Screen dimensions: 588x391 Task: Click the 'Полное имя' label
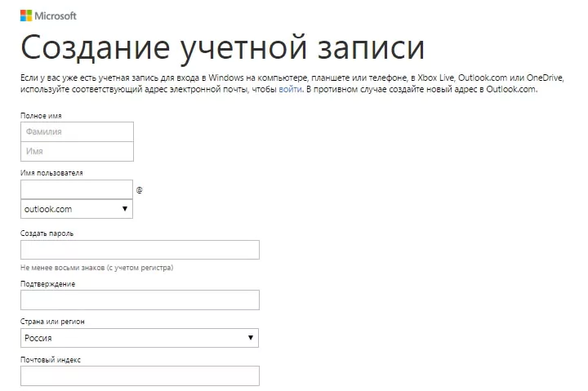(x=41, y=116)
